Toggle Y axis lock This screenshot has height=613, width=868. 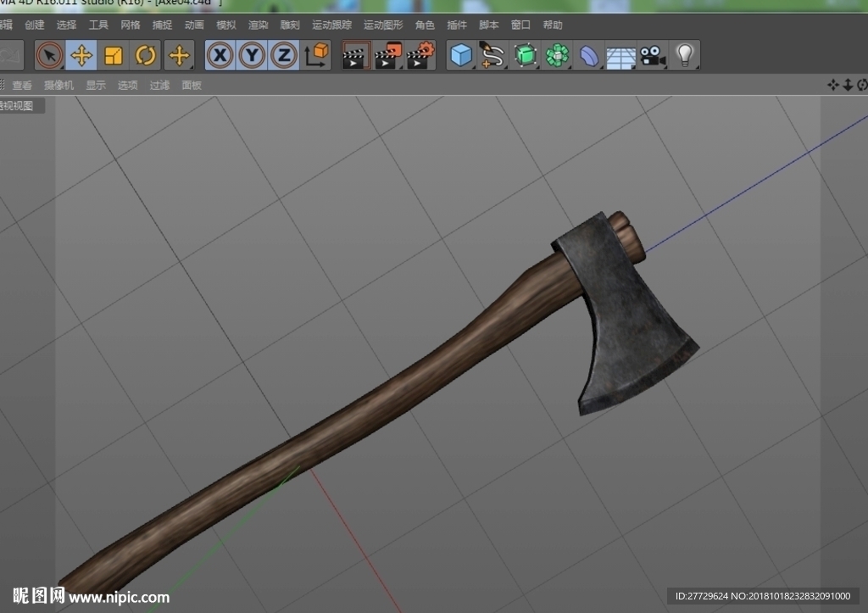pos(253,55)
